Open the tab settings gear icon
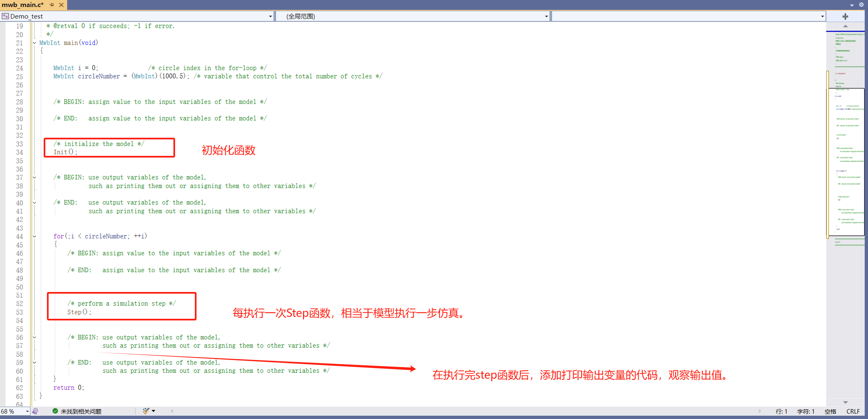The width and height of the screenshot is (868, 419). pyautogui.click(x=861, y=5)
